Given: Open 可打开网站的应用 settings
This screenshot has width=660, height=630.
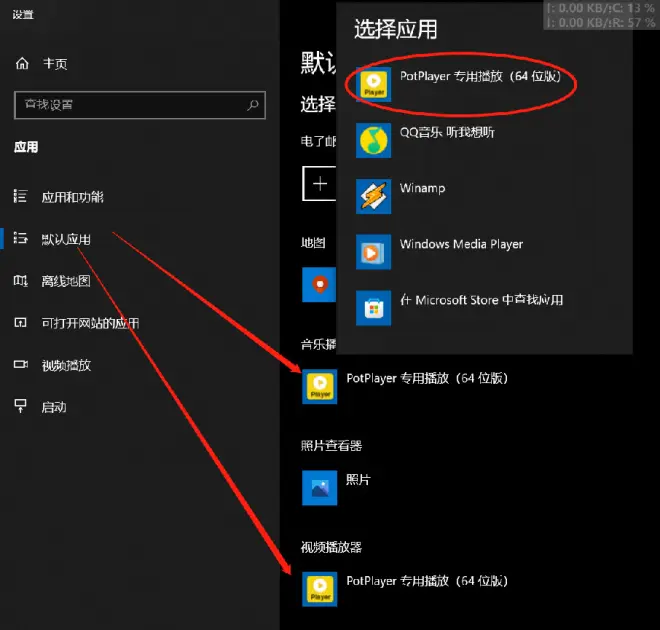Looking at the screenshot, I should [90, 323].
